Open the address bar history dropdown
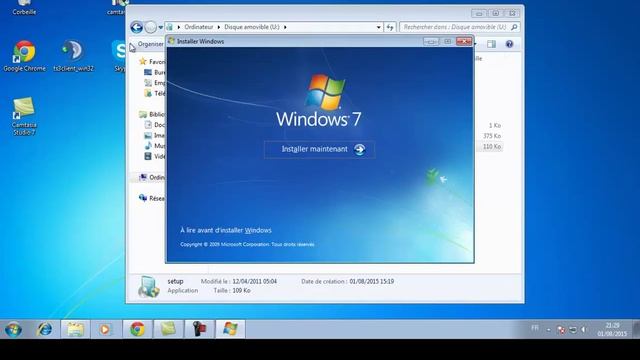640x360 pixels. coord(378,27)
